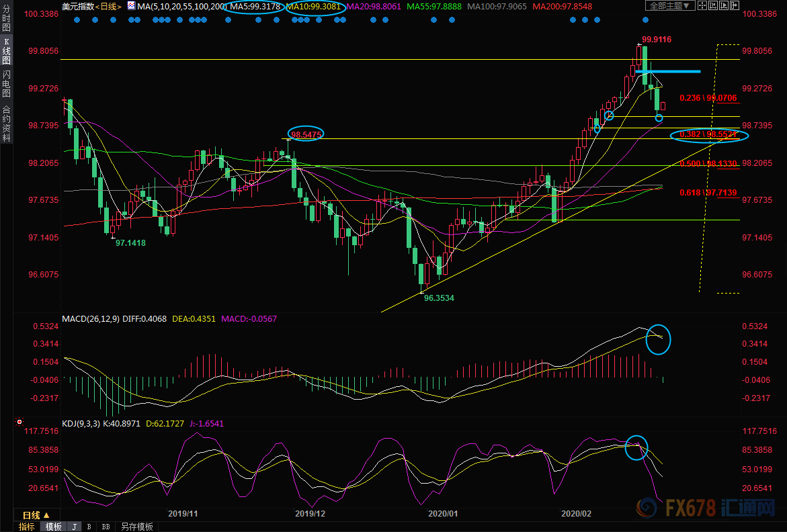
Task: Open the 闪电图 side tab
Action: (6, 83)
